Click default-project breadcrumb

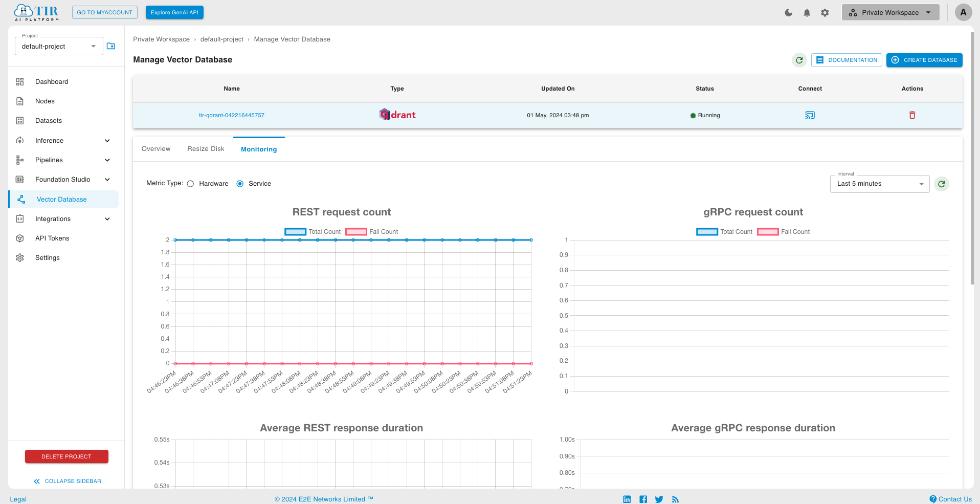[x=222, y=39]
